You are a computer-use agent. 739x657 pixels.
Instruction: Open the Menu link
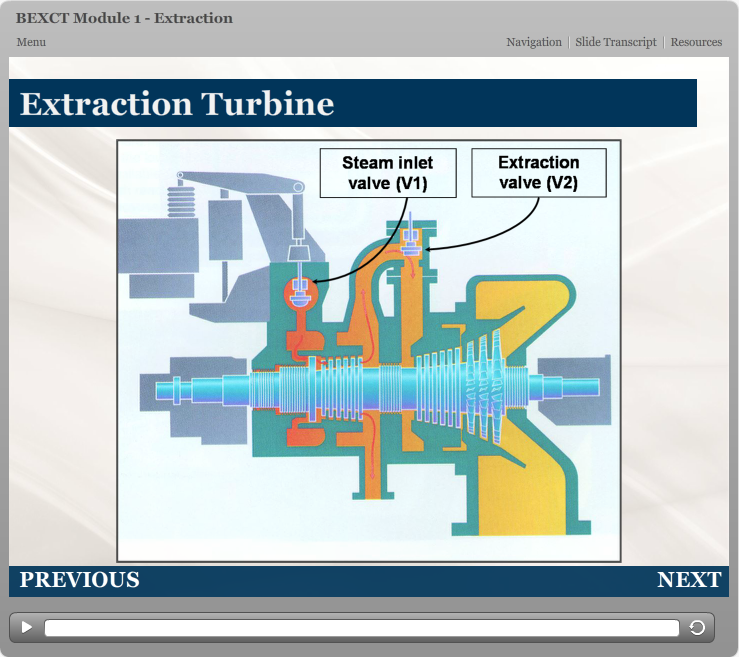[x=31, y=42]
